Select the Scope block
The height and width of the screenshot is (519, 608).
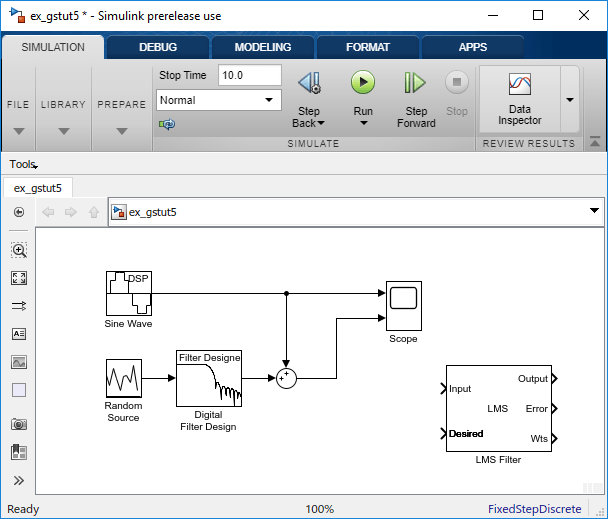click(404, 306)
